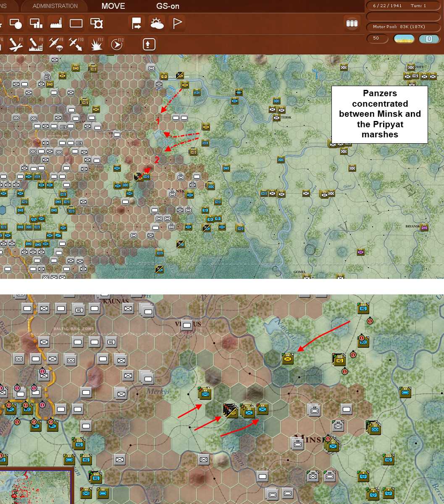Select the F7 air recon mode

[x=16, y=44]
